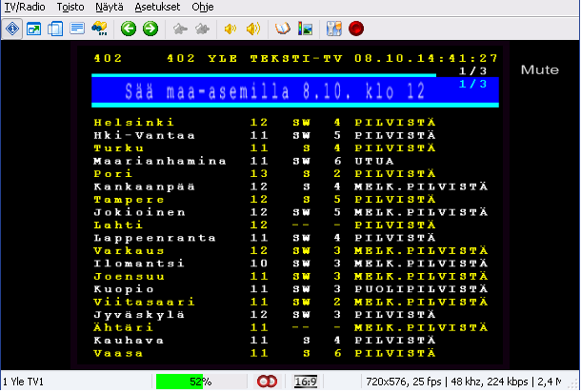581x392 pixels.
Task: Click the 'Sää maa-asemilla 8.10. klo 12' title
Action: (x=275, y=91)
